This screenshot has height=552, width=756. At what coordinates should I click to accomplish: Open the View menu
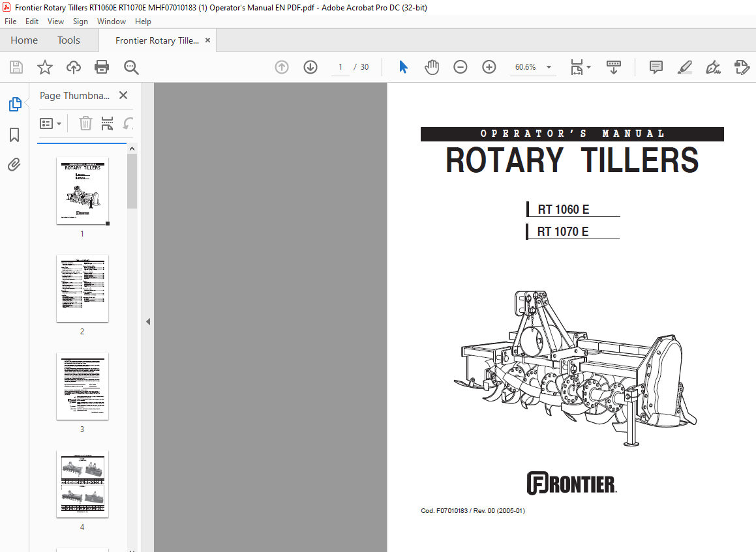[55, 22]
